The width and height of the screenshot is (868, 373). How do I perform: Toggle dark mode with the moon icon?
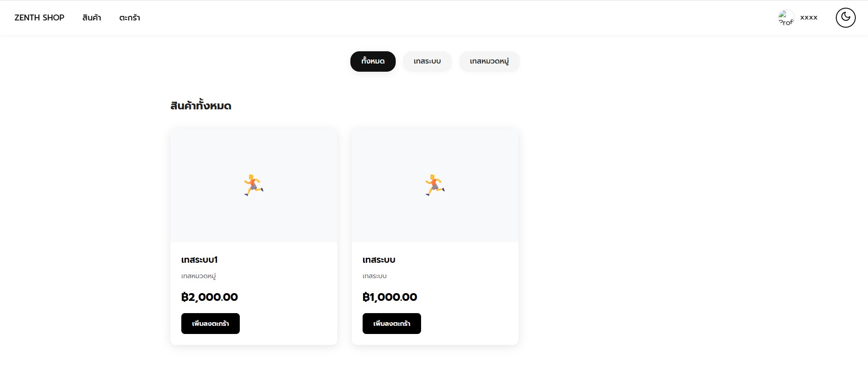point(845,18)
